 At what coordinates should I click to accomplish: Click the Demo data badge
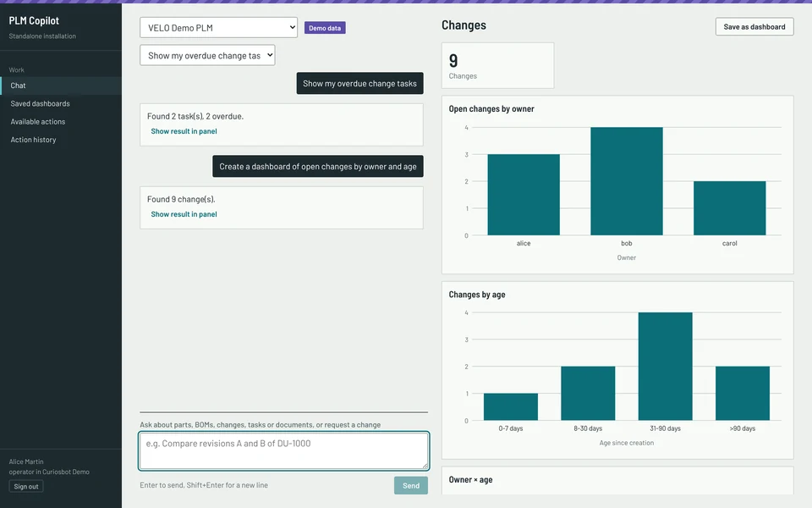click(325, 28)
